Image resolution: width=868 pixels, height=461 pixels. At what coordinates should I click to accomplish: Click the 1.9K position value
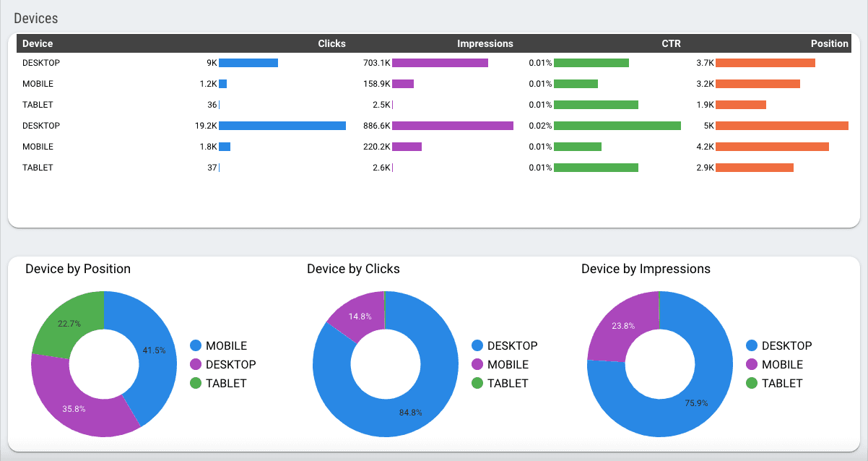(x=706, y=105)
